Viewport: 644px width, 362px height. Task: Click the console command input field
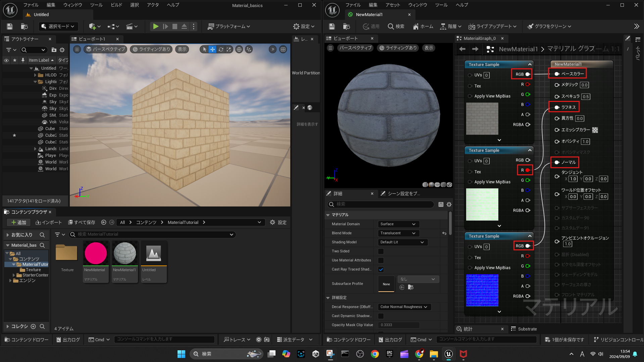[164, 339]
